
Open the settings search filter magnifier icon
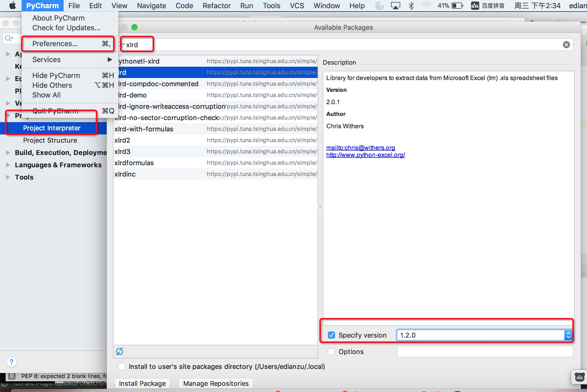pos(8,38)
